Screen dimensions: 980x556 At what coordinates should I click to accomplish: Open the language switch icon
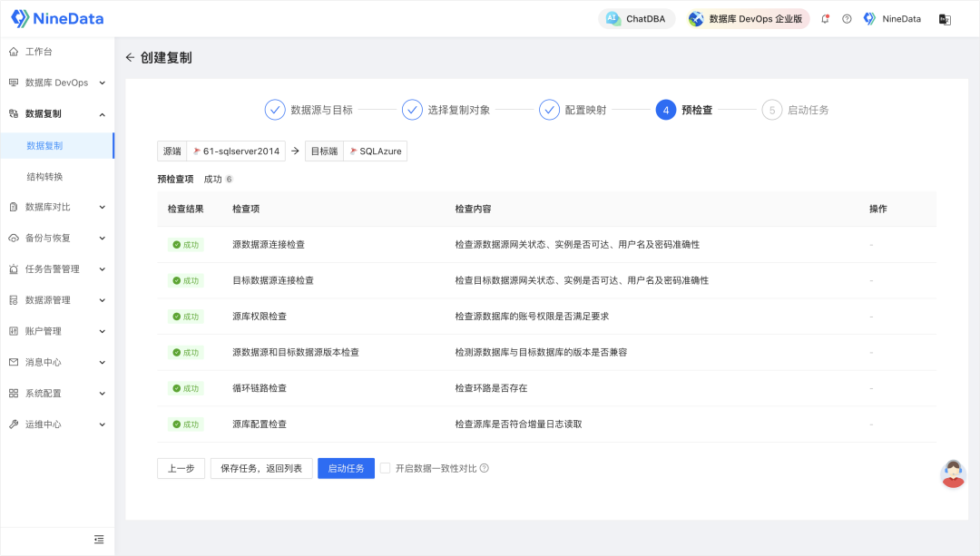[x=945, y=19]
